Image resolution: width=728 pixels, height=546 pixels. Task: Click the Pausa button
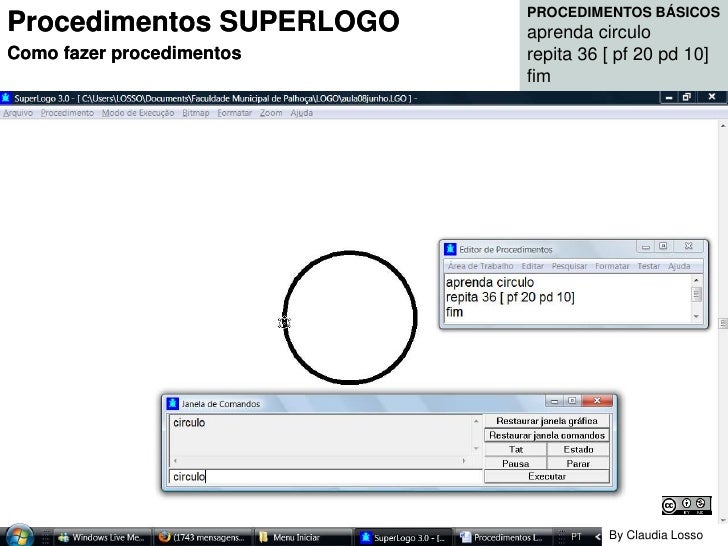(515, 463)
